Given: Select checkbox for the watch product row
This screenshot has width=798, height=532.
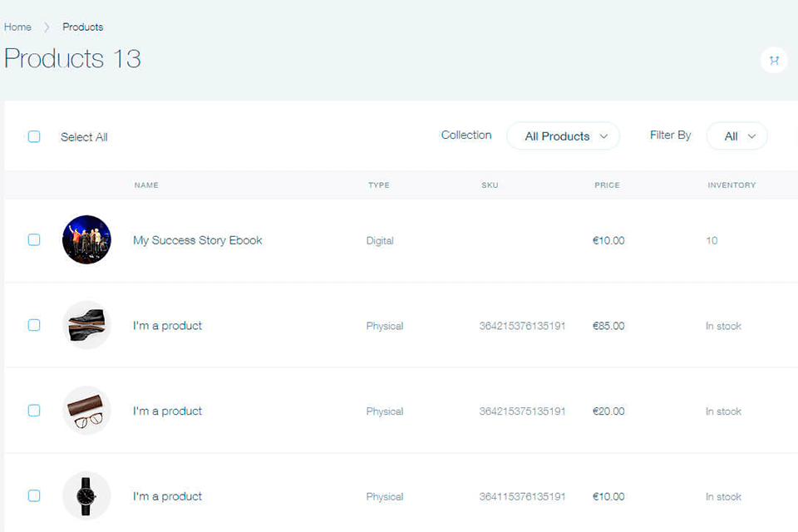Looking at the screenshot, I should (34, 496).
